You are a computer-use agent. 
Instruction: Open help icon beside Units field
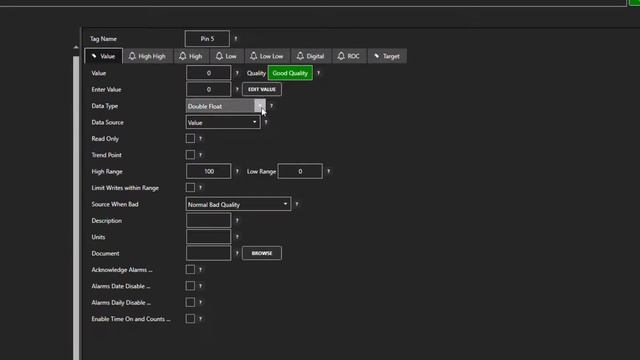[237, 237]
